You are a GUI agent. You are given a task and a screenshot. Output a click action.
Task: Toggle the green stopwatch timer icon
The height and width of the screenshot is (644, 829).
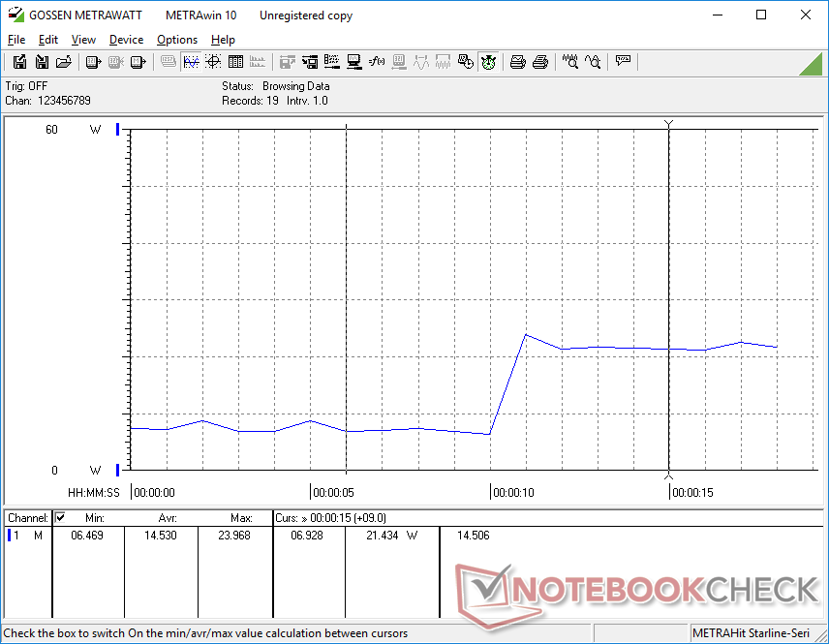pyautogui.click(x=488, y=62)
